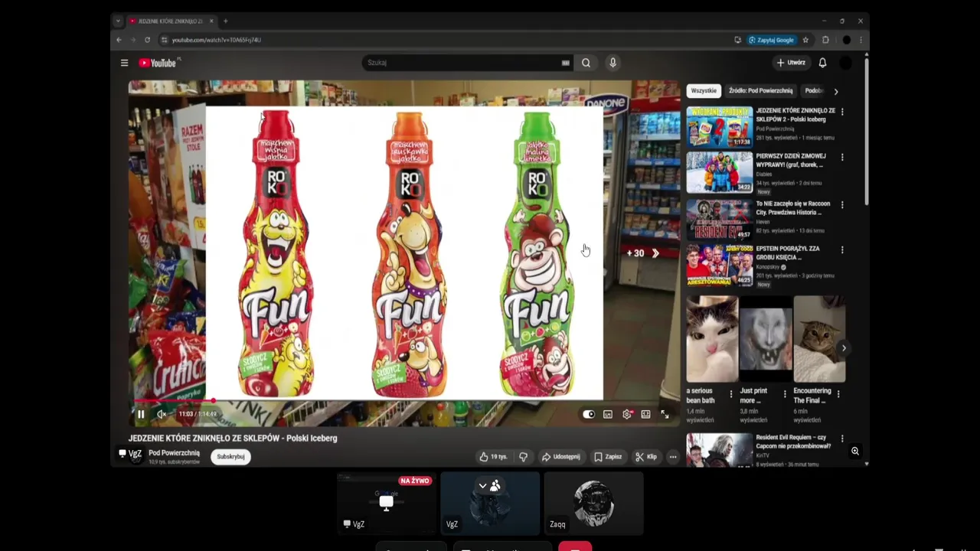The image size is (980, 551).
Task: Share the video via Udostępnij
Action: 560,457
